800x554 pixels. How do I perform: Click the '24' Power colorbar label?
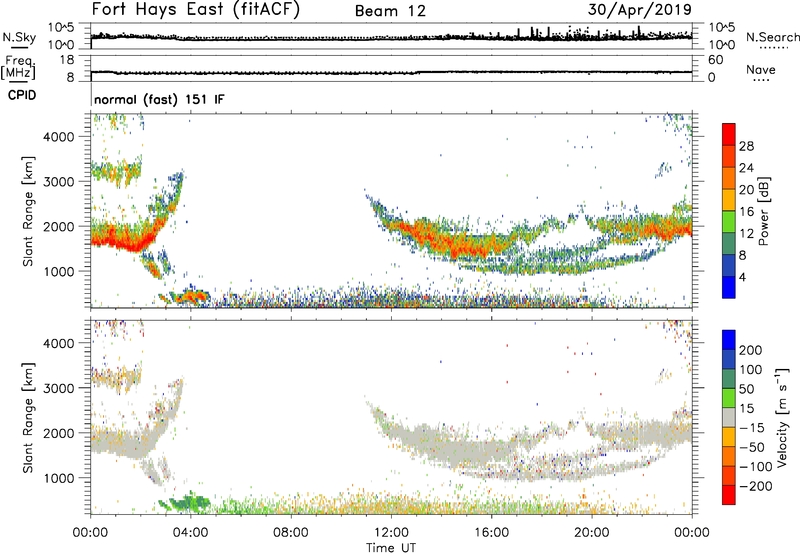tap(746, 168)
